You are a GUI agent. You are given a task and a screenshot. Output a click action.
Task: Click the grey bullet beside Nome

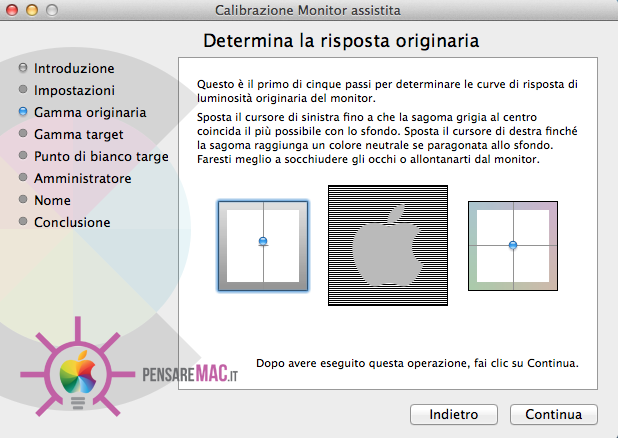23,199
